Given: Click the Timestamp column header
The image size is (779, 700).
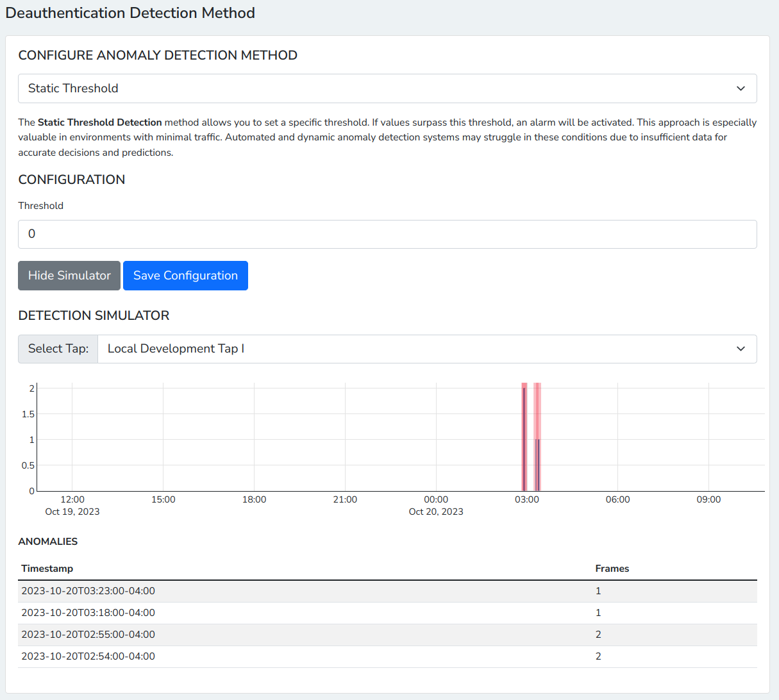Looking at the screenshot, I should click(x=47, y=569).
